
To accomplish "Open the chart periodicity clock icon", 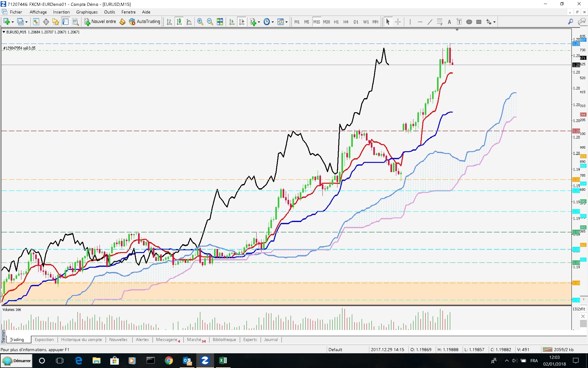I will pyautogui.click(x=267, y=22).
